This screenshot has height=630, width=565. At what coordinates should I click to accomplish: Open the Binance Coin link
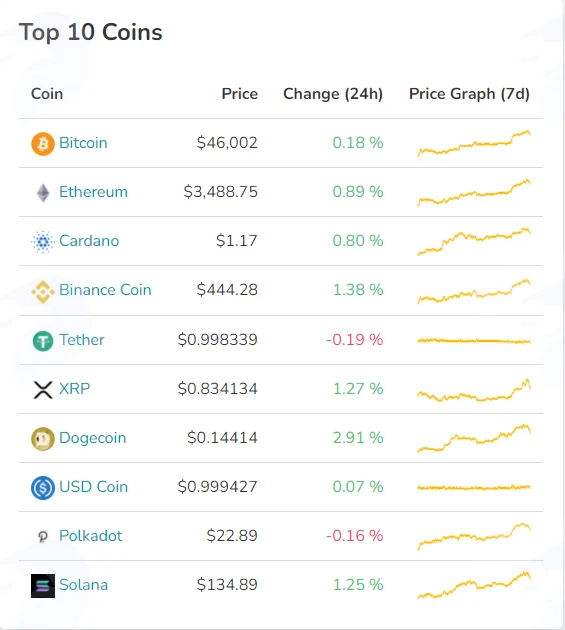pos(105,290)
